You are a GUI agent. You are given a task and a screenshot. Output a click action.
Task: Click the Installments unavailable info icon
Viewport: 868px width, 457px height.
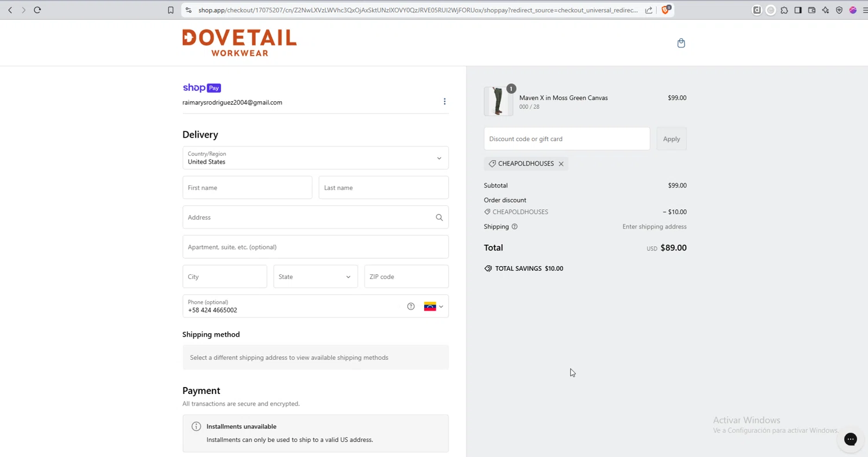click(x=196, y=426)
